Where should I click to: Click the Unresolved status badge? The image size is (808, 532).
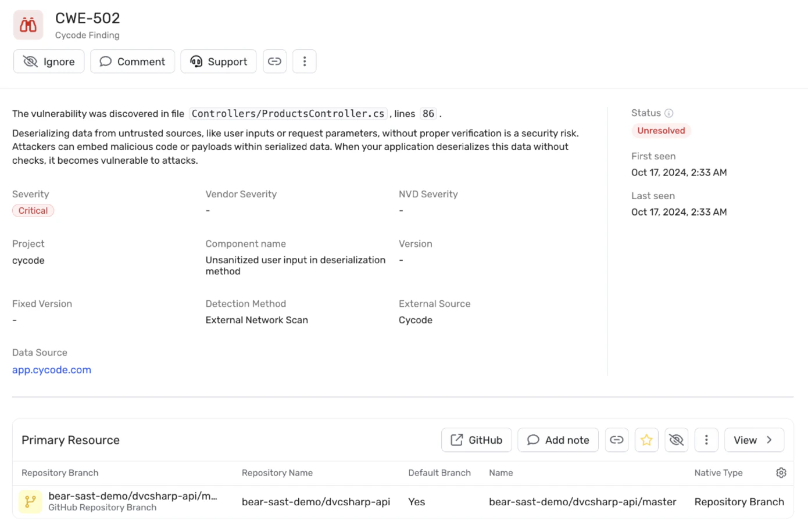coord(661,131)
